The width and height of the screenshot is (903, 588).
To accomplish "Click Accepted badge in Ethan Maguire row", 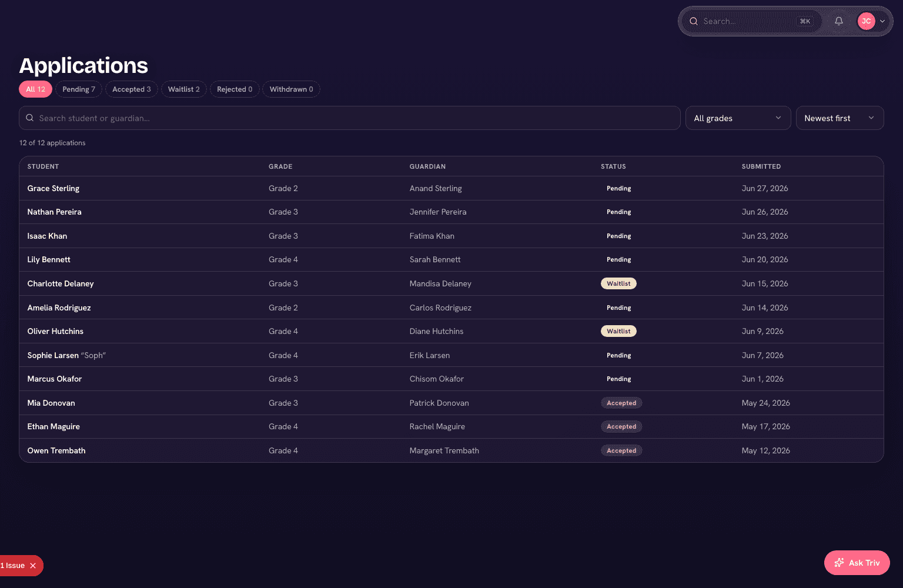I will tap(621, 426).
